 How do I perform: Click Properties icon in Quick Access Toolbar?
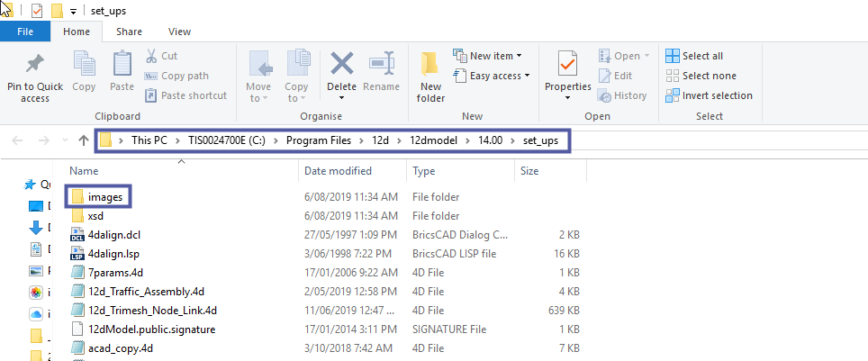37,11
